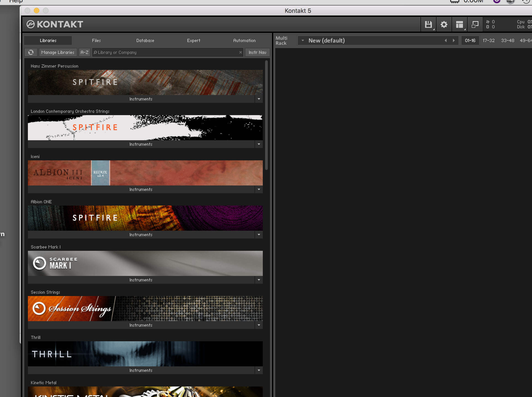Toggle the Instr Nav pane
Viewport: 532px width, 397px height.
[257, 52]
